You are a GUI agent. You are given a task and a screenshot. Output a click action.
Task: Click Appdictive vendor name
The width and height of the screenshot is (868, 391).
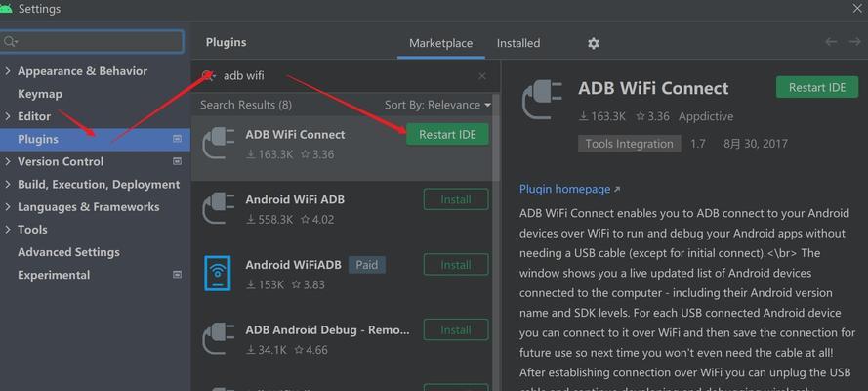706,117
